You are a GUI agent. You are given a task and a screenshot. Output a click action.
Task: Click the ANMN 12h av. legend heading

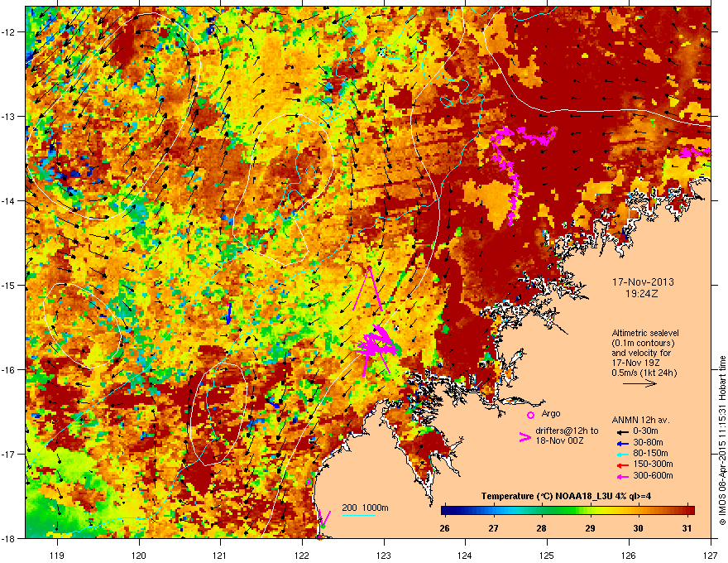pos(640,420)
